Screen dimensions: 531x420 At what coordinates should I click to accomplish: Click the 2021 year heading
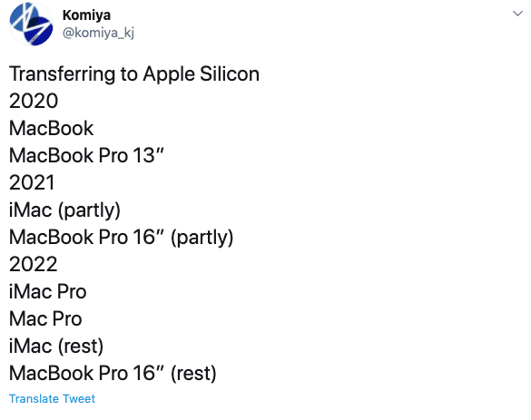(32, 182)
